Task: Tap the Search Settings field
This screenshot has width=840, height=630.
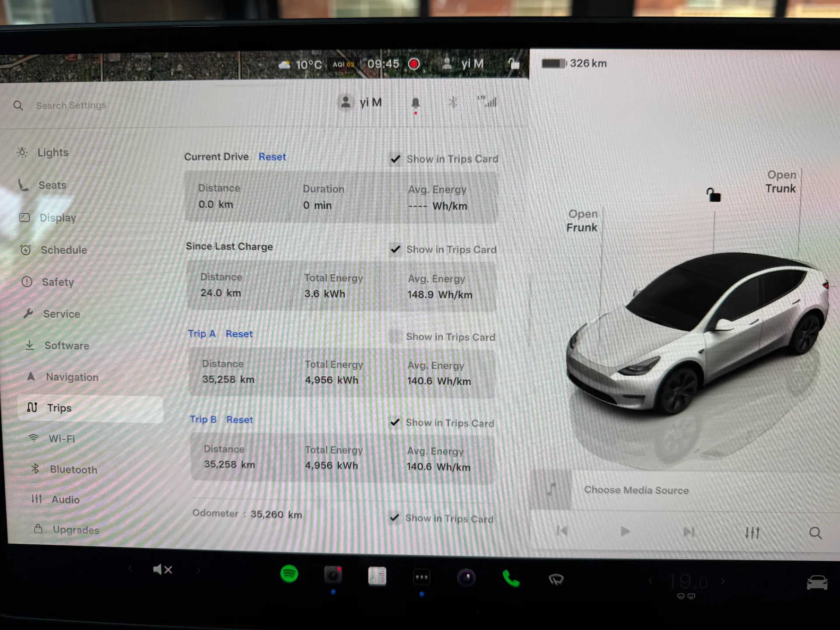Action: pyautogui.click(x=71, y=105)
